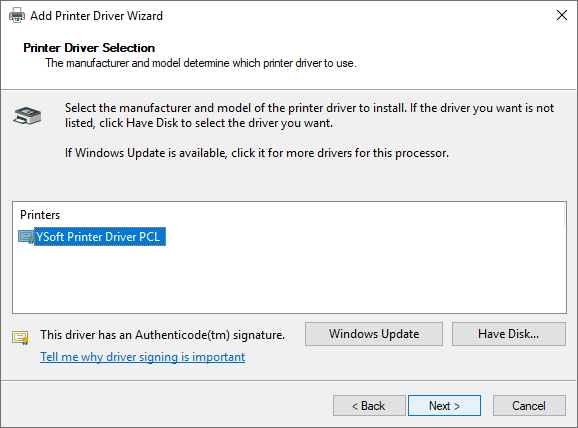Open Windows Update for more drivers
The height and width of the screenshot is (428, 578).
tap(374, 334)
